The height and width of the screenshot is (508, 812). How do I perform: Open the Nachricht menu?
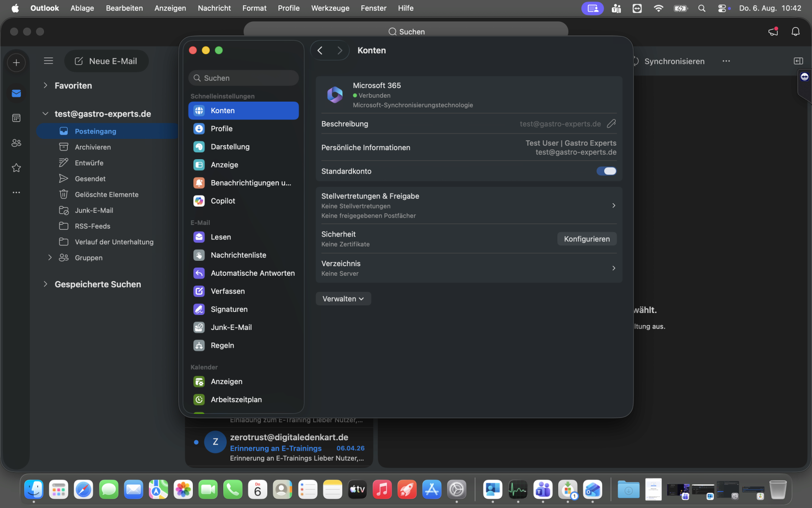(214, 8)
